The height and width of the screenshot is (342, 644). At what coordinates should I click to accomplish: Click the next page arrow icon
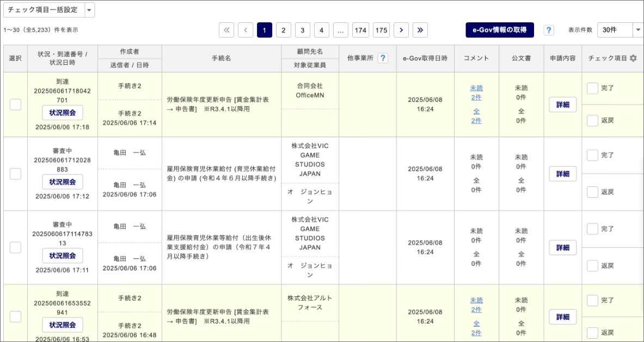[401, 30]
